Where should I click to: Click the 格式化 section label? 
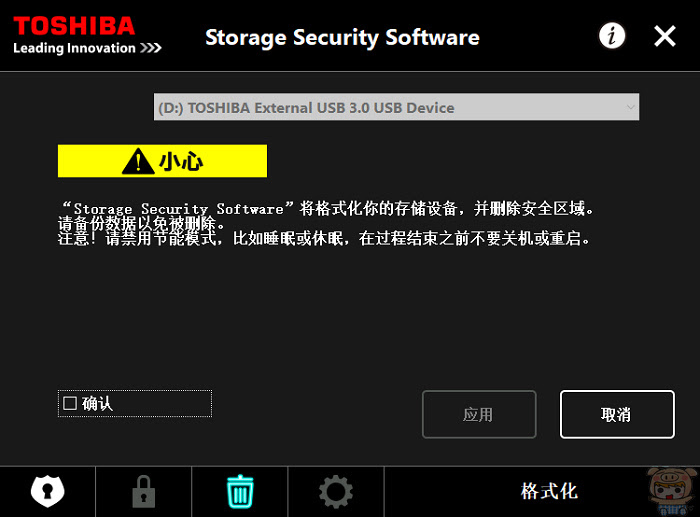pos(549,492)
